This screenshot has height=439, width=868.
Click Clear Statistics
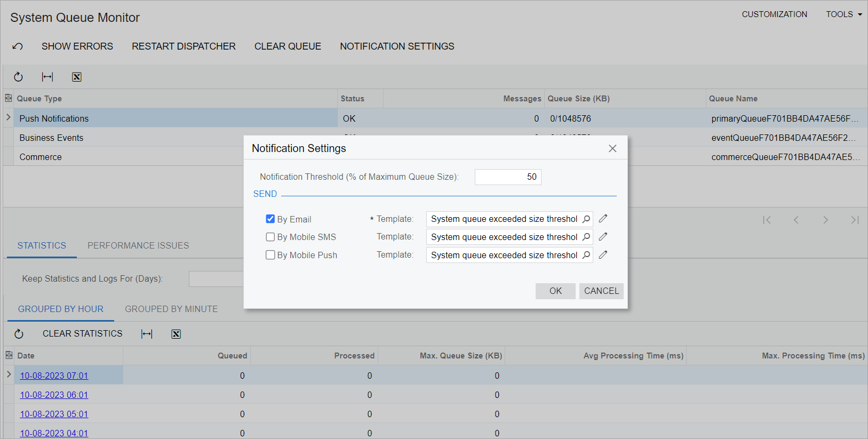(x=83, y=333)
